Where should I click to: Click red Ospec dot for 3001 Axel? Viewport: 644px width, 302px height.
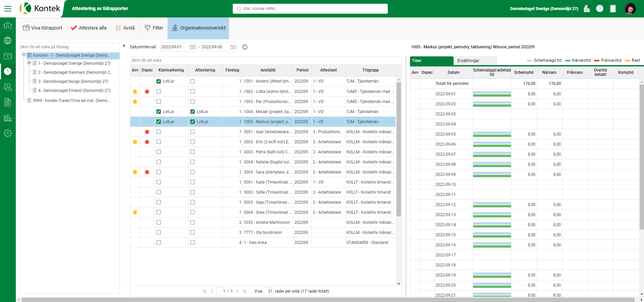pyautogui.click(x=147, y=132)
